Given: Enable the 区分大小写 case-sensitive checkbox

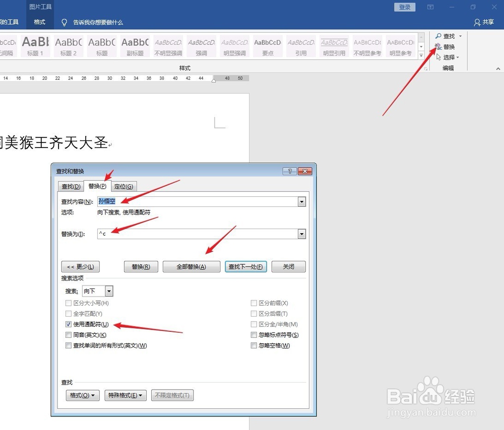Looking at the screenshot, I should (69, 303).
